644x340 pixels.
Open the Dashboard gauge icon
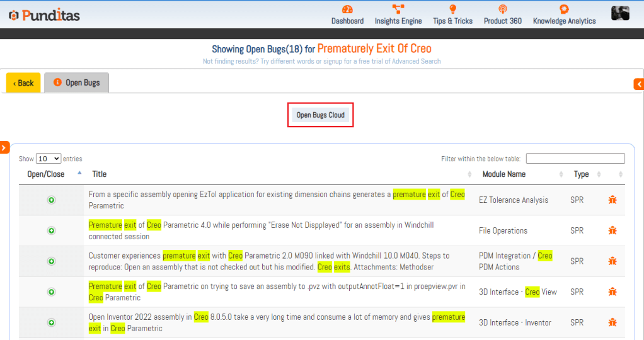[347, 9]
